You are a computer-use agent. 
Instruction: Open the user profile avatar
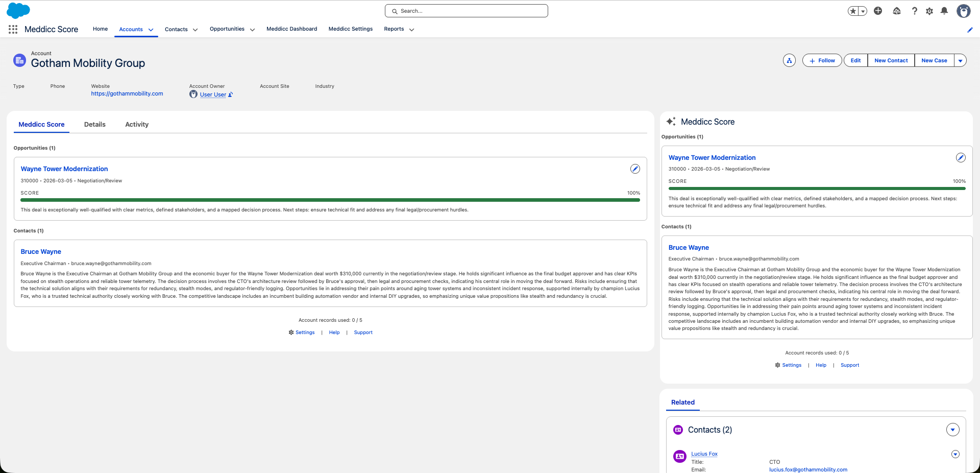tap(964, 11)
